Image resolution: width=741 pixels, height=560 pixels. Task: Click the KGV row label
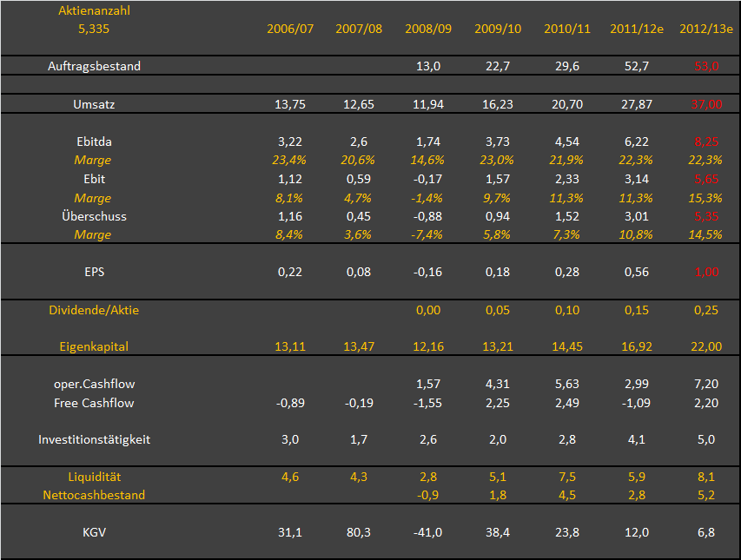point(94,532)
